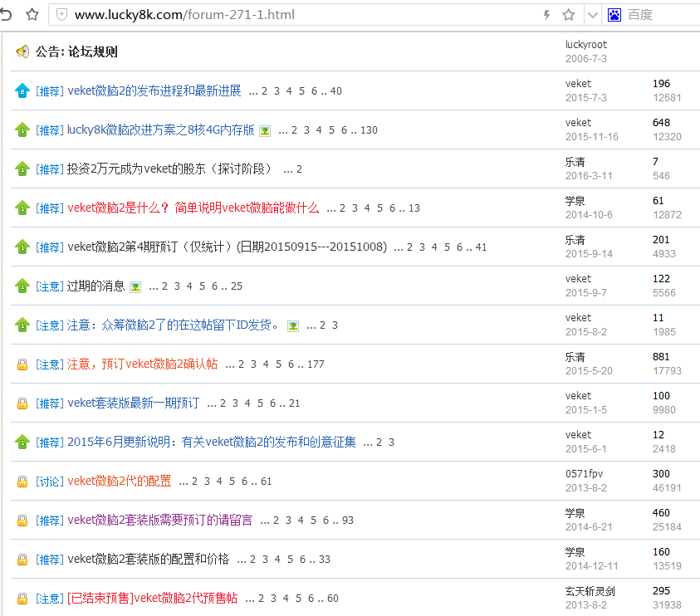Open thread 注意：众筹微脑2了的在这帖留下ID发货
This screenshot has width=700, height=616.
[174, 325]
